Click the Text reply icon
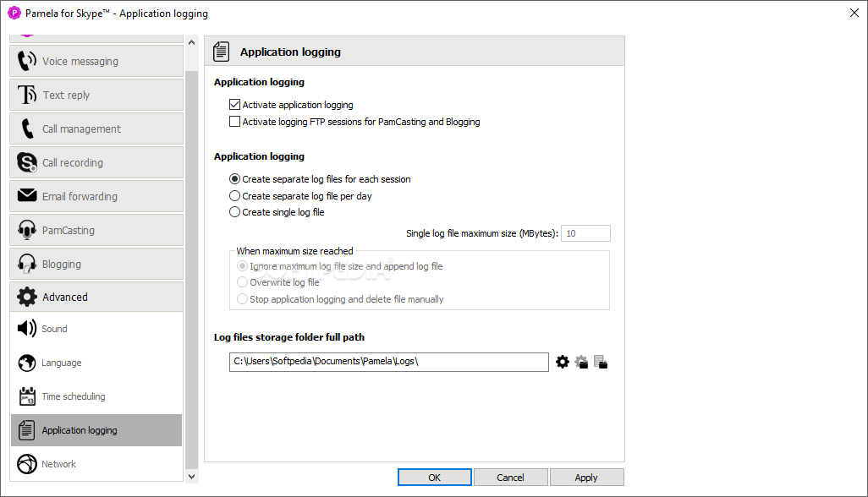The width and height of the screenshot is (868, 497). tap(26, 95)
